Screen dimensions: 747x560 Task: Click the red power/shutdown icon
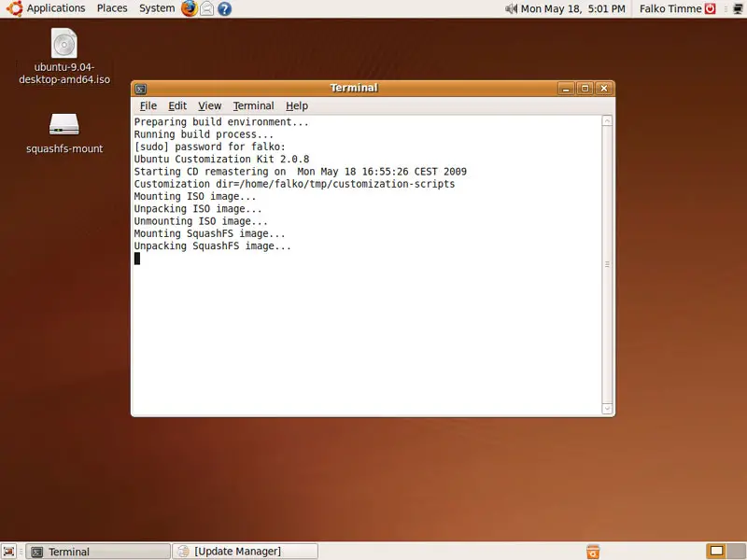(711, 8)
